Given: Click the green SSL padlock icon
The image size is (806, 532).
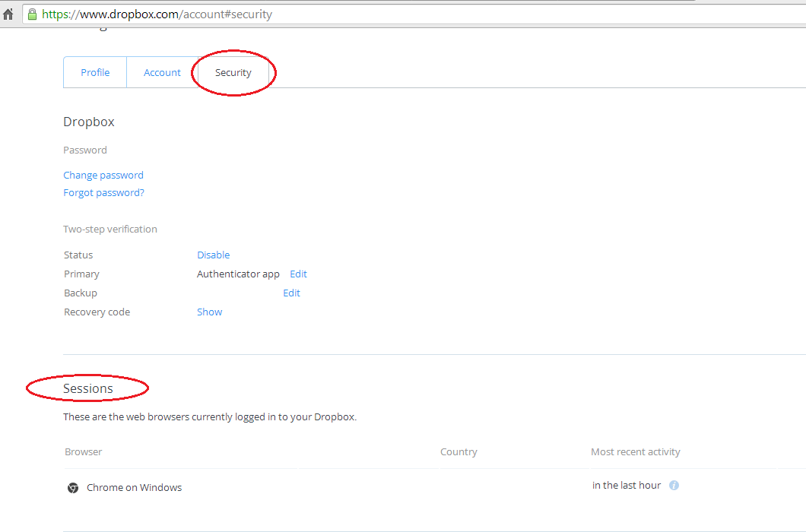Looking at the screenshot, I should [32, 14].
